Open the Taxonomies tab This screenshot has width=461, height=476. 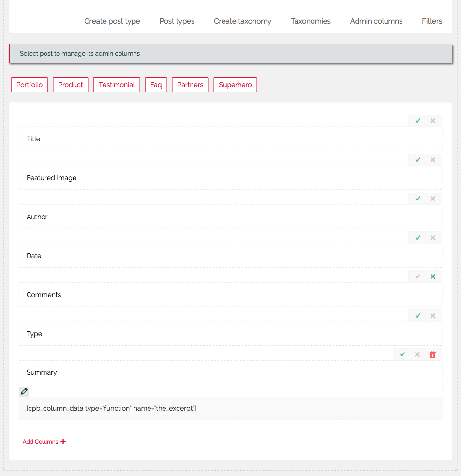(x=311, y=21)
